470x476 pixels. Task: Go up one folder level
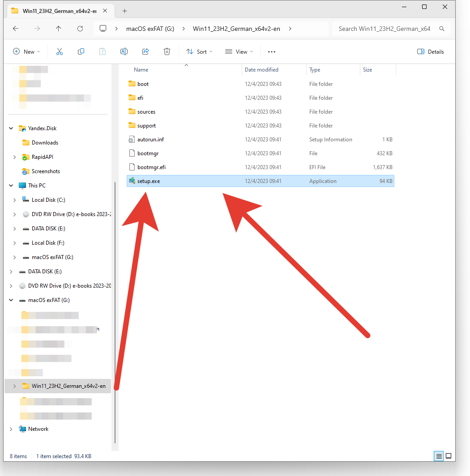pos(58,29)
